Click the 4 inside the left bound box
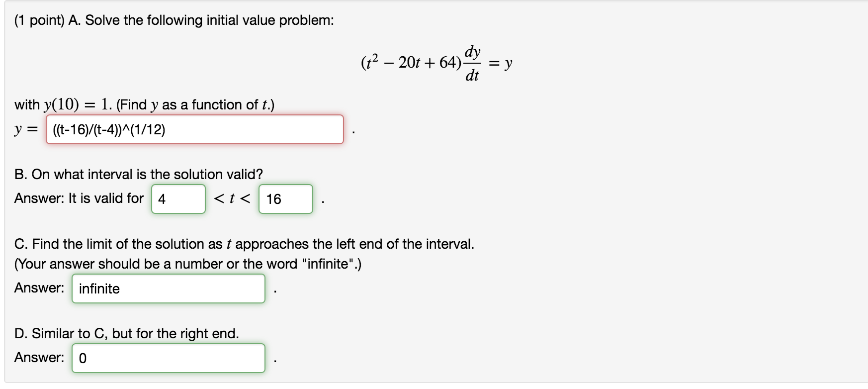Viewport: 868px width, 389px height. (x=161, y=199)
